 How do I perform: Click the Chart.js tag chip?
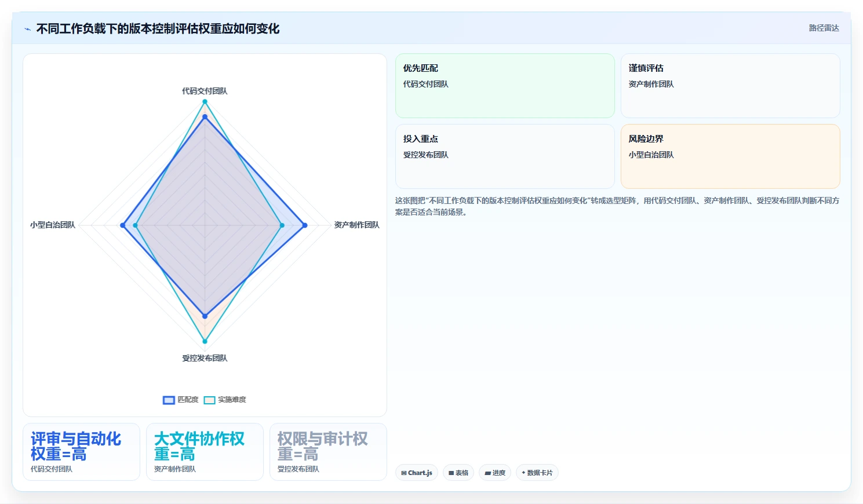(417, 473)
